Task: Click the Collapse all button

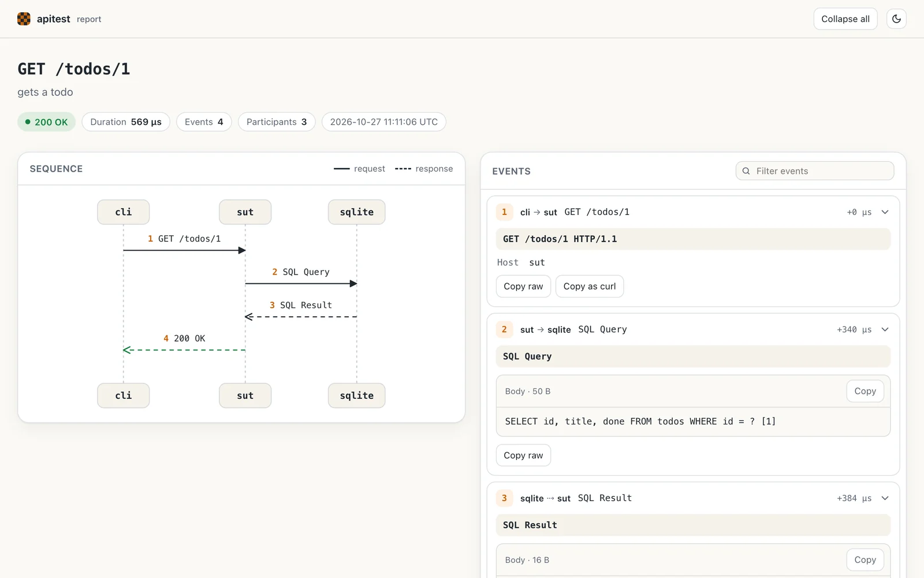Action: coord(845,19)
